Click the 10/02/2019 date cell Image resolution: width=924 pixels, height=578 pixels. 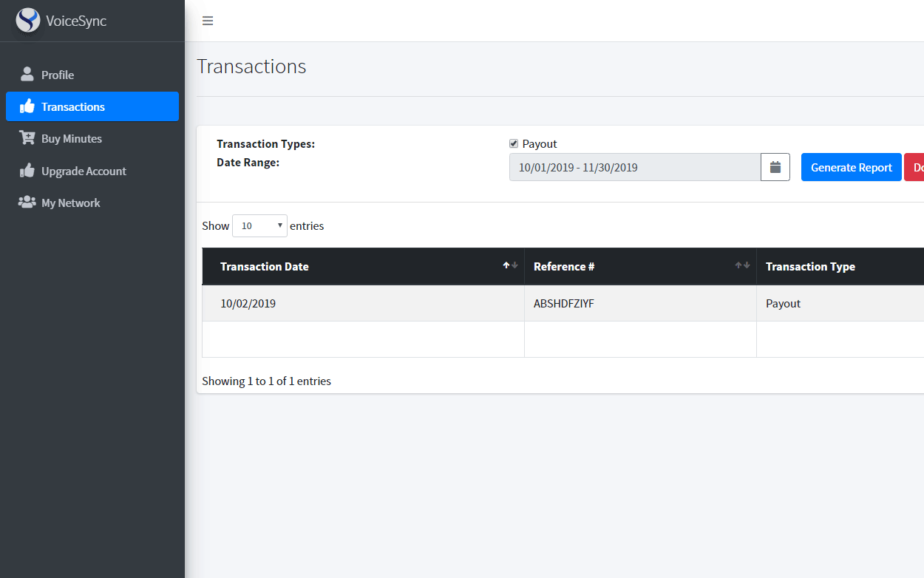coord(363,303)
